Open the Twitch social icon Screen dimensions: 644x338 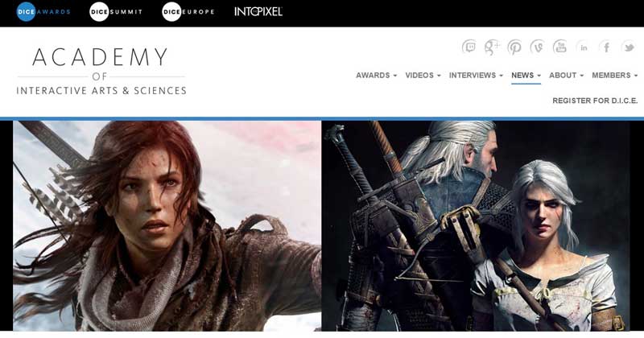[x=469, y=47]
